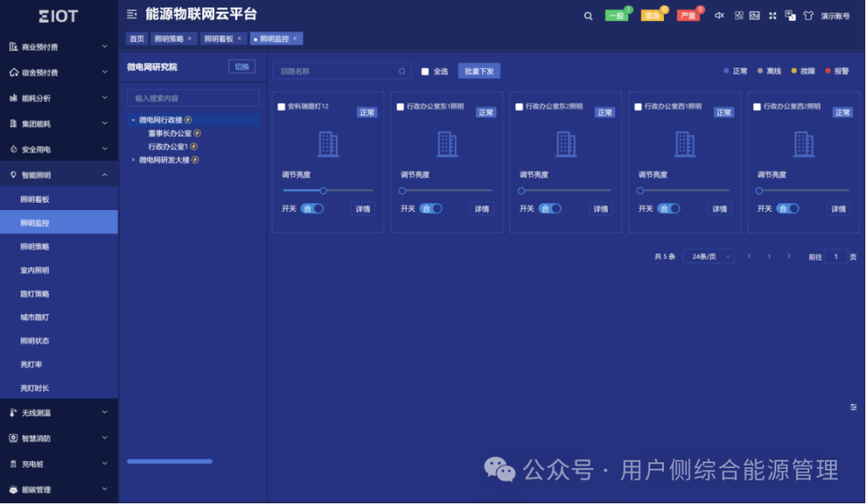Expand the 微电网研发大楼 tree node

coord(134,160)
